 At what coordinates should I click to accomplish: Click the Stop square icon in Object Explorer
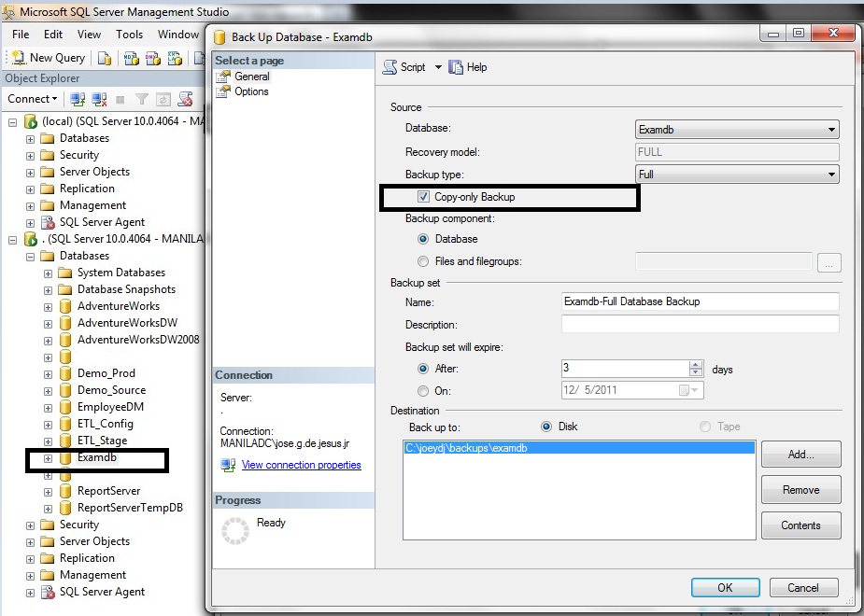[120, 100]
